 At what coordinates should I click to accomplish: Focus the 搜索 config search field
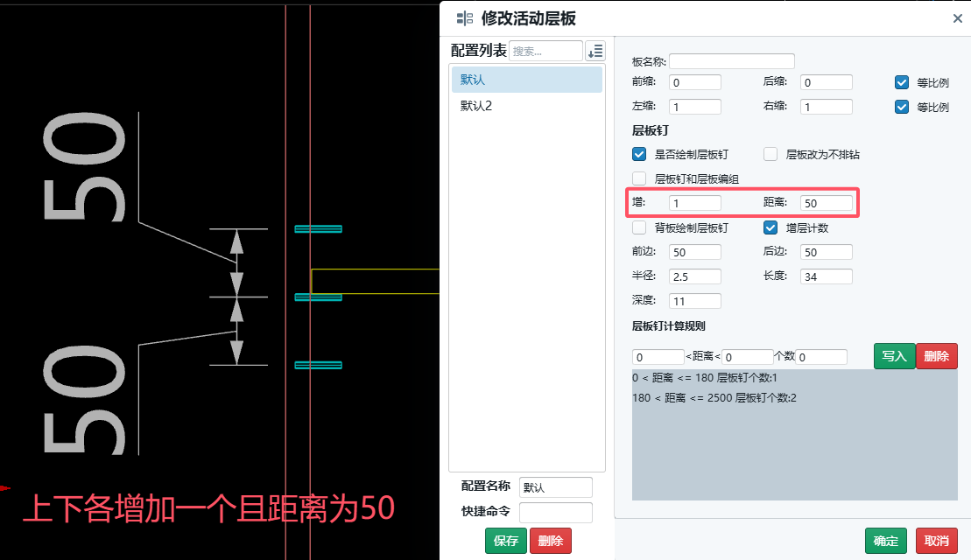(545, 52)
